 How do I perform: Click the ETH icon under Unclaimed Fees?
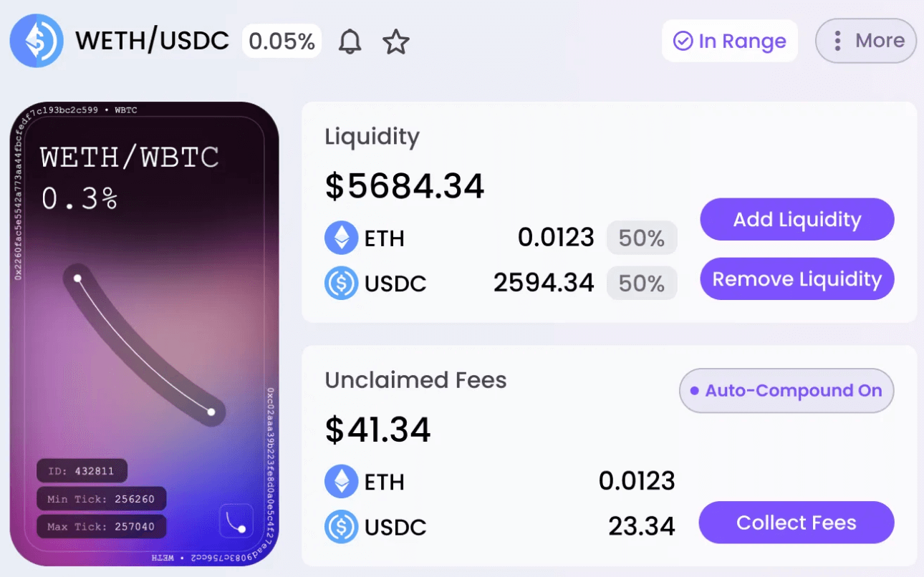[x=341, y=481]
